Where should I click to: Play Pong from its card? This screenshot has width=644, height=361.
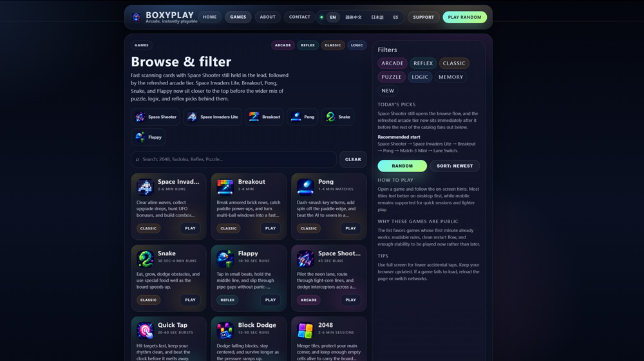pos(350,228)
